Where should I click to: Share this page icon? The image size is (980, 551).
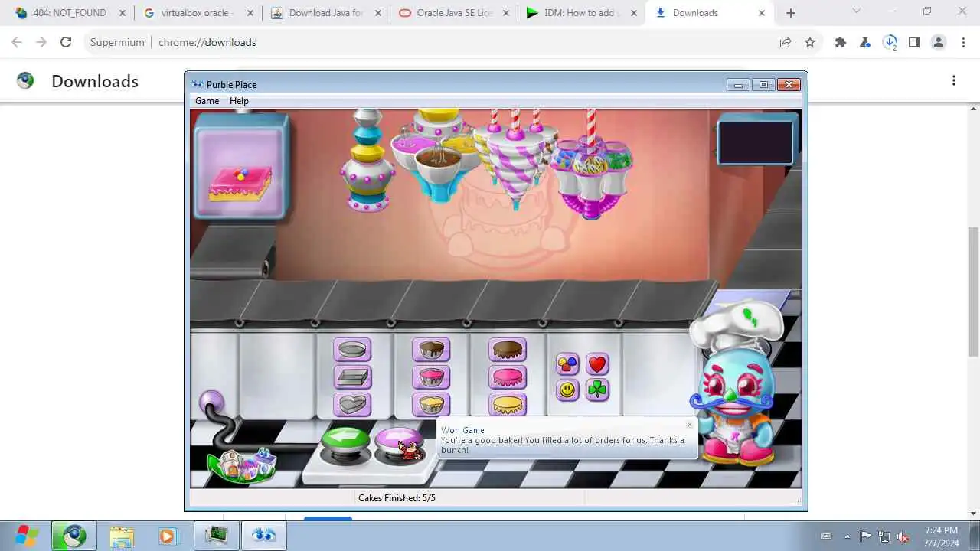click(786, 43)
